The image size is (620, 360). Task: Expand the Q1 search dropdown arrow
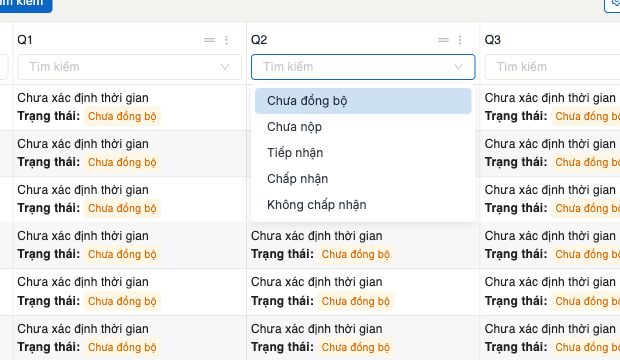click(225, 67)
